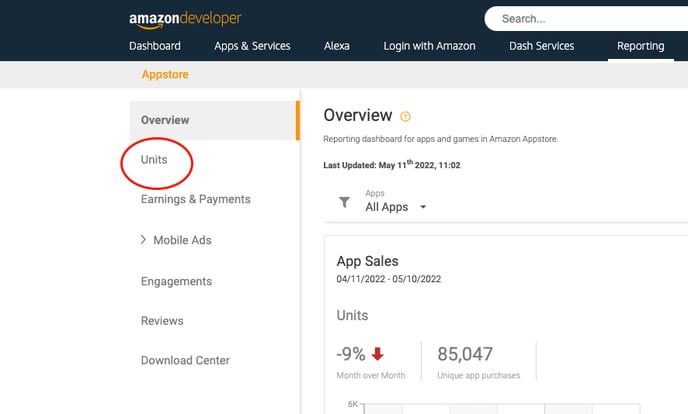Open the All Apps dropdown
Viewport: 688px width, 414px height.
pyautogui.click(x=396, y=207)
